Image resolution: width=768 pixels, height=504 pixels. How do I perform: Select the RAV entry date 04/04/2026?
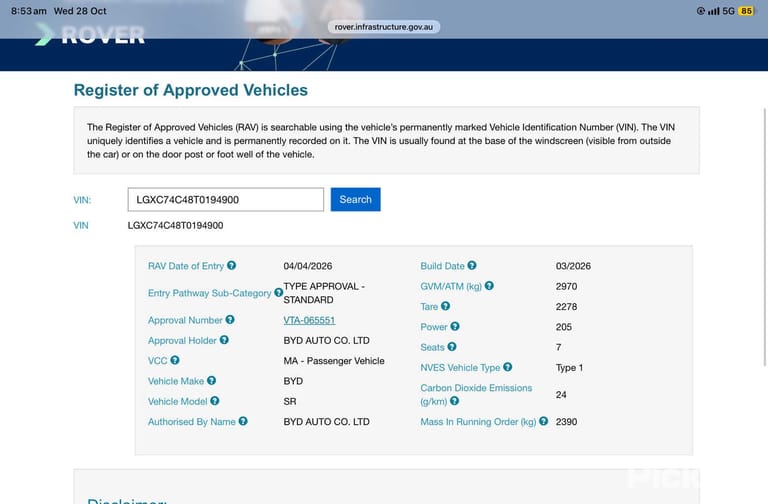[x=308, y=266]
